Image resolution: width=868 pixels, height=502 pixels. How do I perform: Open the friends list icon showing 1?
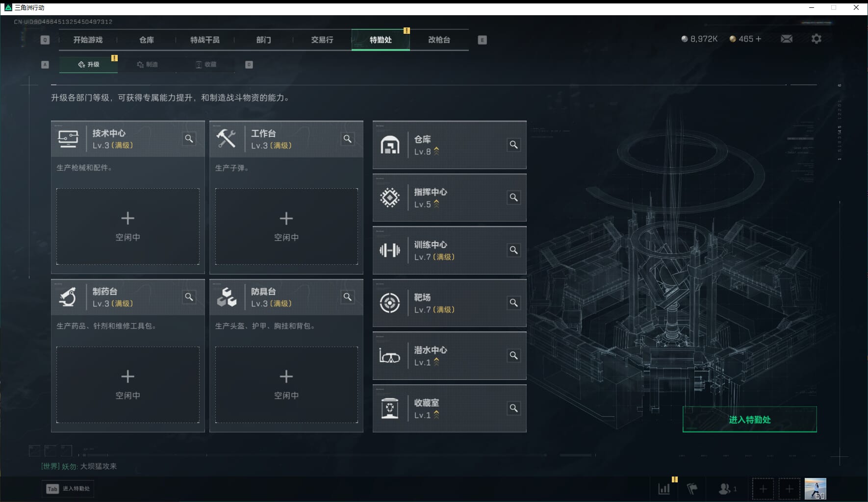coord(725,488)
